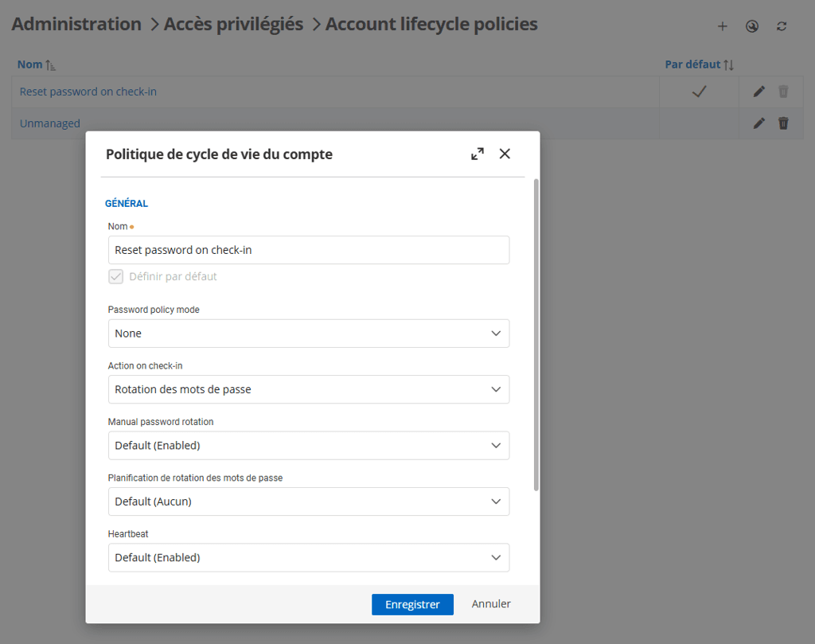The image size is (815, 644).
Task: Toggle the Définir par défaut checkbox
Action: pyautogui.click(x=115, y=276)
